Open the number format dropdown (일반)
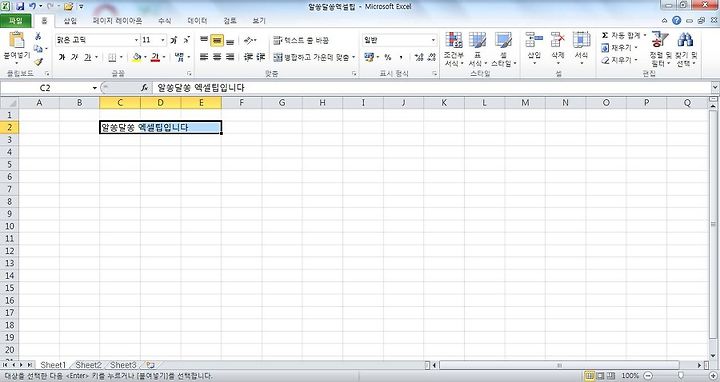This screenshot has height=382, width=720. coord(433,40)
